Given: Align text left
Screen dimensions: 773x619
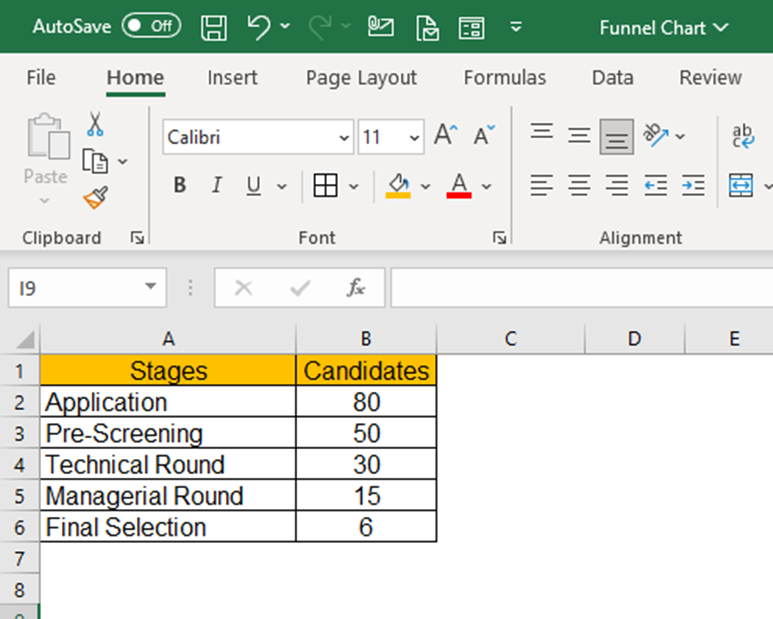Looking at the screenshot, I should pyautogui.click(x=542, y=185).
